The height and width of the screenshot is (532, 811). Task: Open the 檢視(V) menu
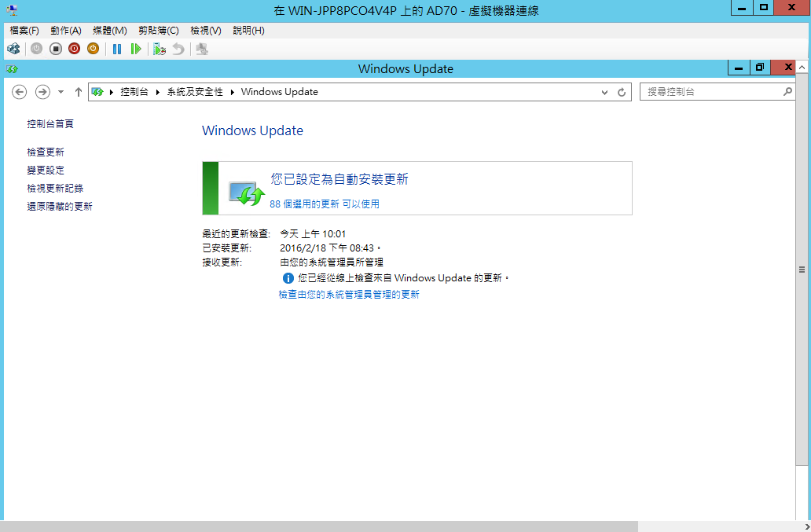pos(205,31)
